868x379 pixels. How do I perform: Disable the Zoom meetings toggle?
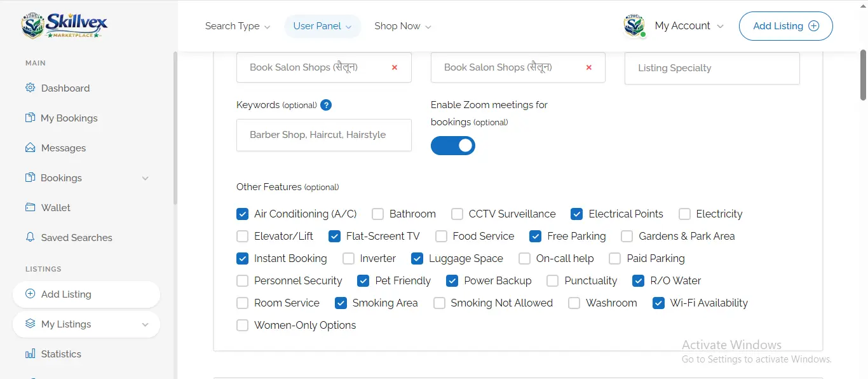(452, 146)
